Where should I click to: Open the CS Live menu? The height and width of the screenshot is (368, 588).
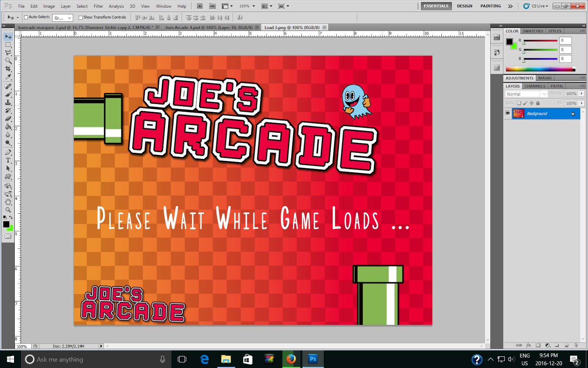click(x=536, y=6)
